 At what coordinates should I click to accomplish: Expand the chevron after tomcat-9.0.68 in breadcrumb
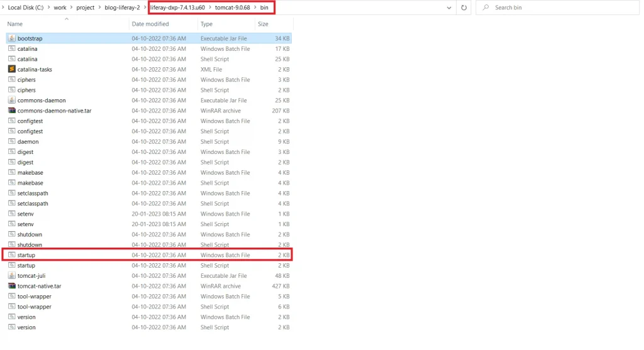coord(255,8)
